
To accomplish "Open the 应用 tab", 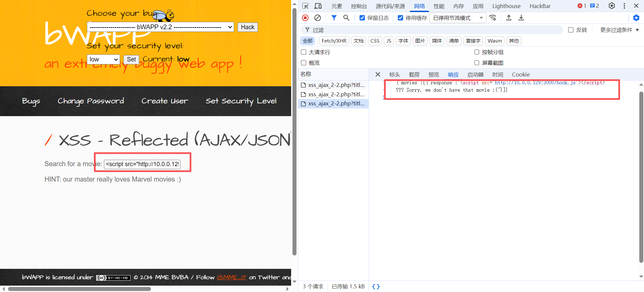I will [478, 6].
